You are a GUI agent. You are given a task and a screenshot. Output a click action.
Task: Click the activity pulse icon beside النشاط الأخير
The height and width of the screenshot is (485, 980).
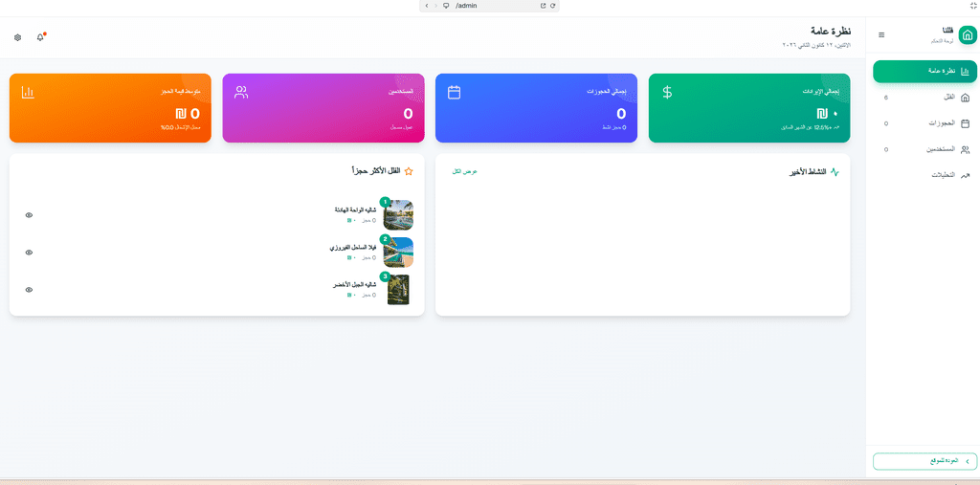point(835,172)
